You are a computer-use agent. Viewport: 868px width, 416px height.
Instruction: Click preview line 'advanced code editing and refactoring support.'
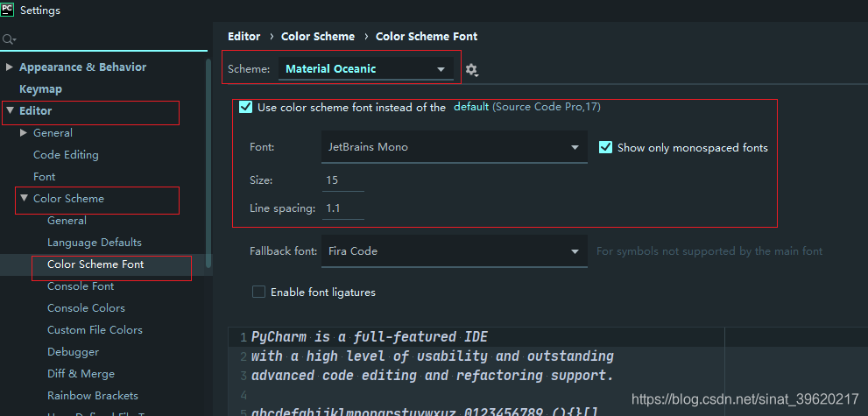433,376
